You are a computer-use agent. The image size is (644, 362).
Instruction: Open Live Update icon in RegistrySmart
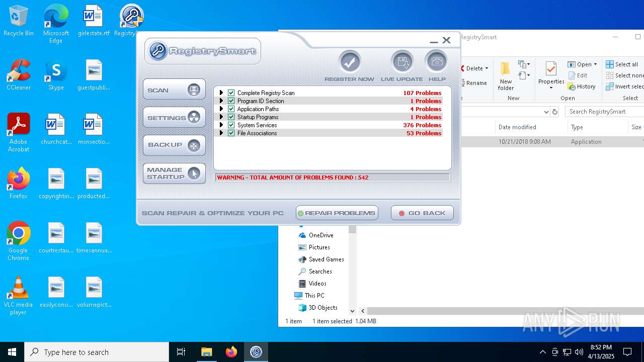(402, 62)
